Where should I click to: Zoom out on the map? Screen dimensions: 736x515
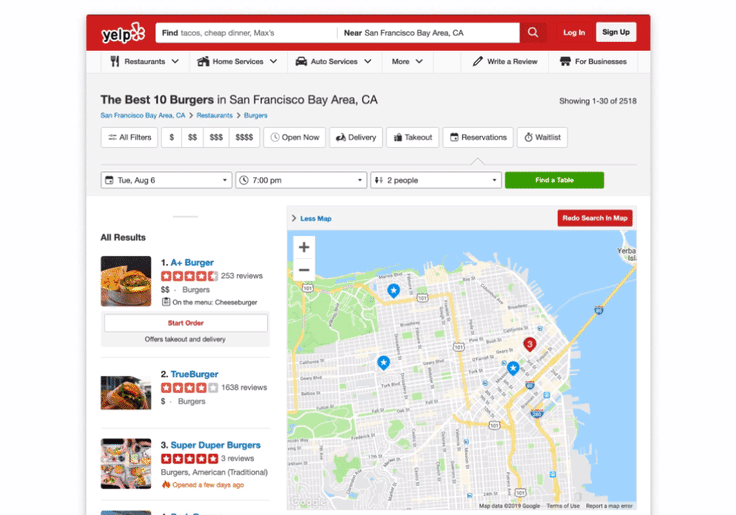(x=304, y=270)
